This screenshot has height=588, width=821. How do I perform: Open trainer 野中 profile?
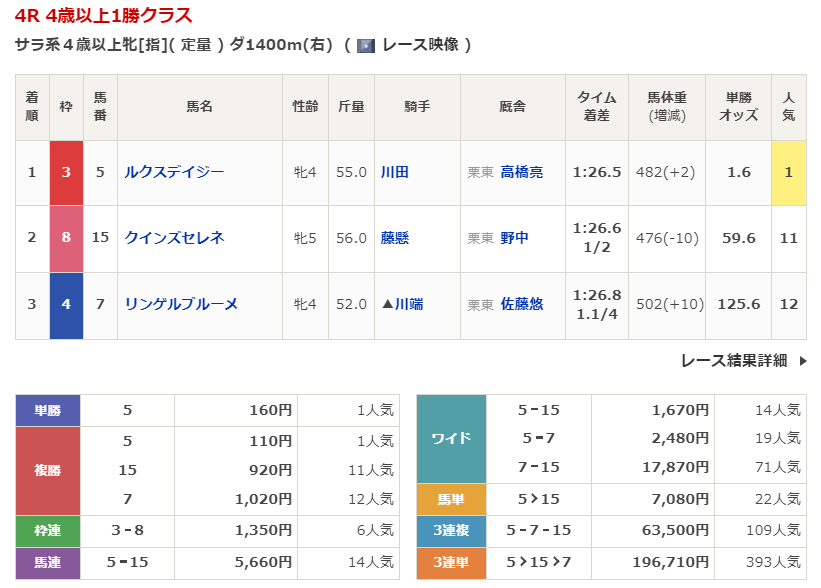514,238
